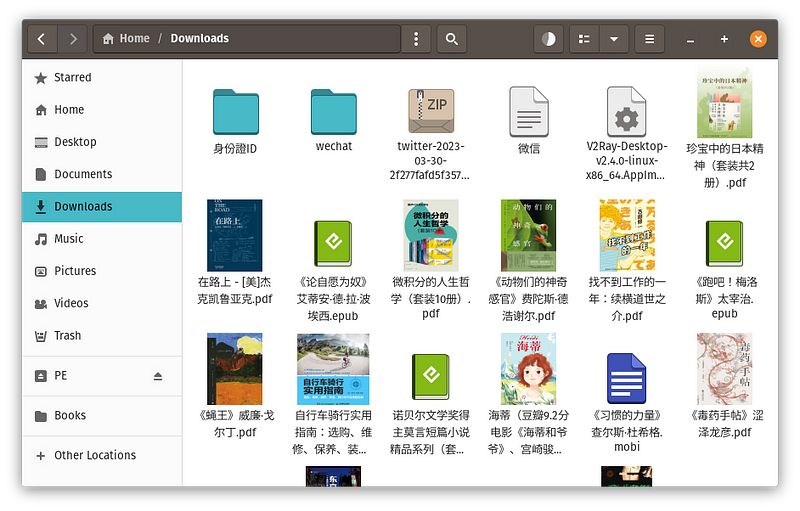Image resolution: width=800 pixels, height=511 pixels.
Task: Open the view options dropdown arrow
Action: click(x=614, y=39)
